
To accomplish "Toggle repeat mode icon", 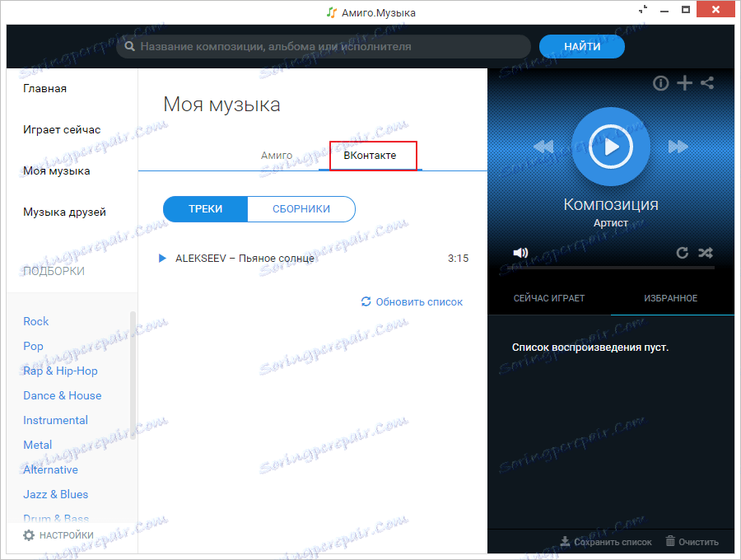I will (682, 253).
